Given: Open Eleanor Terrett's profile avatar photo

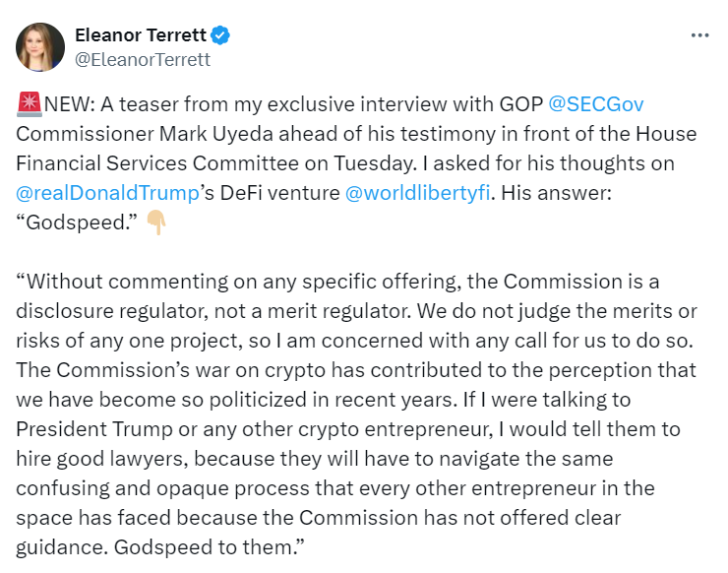Looking at the screenshot, I should pos(39,46).
